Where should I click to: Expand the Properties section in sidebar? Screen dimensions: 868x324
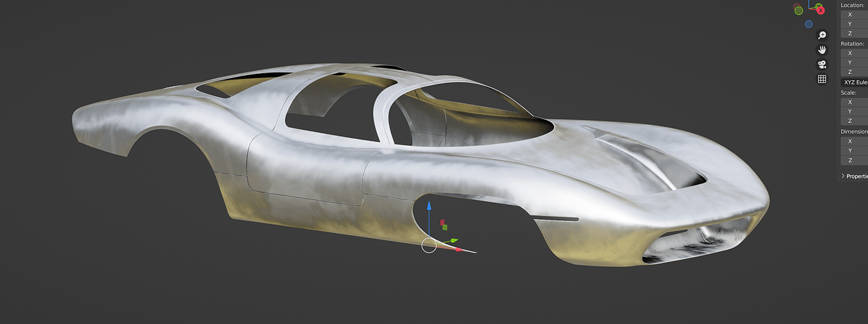[854, 176]
